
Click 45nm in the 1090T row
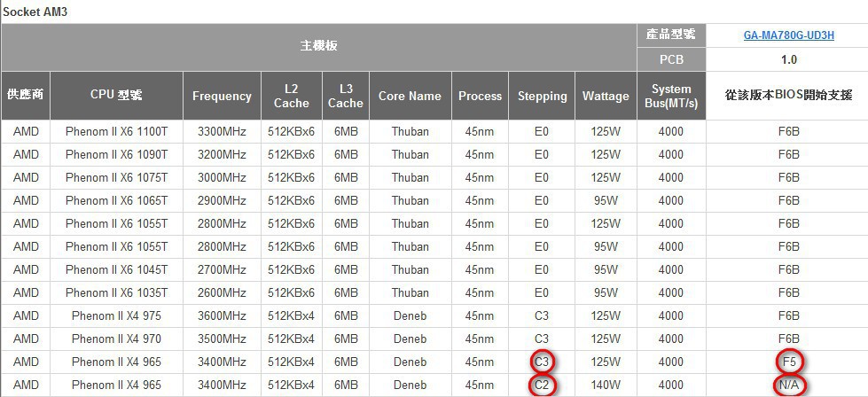(x=480, y=155)
